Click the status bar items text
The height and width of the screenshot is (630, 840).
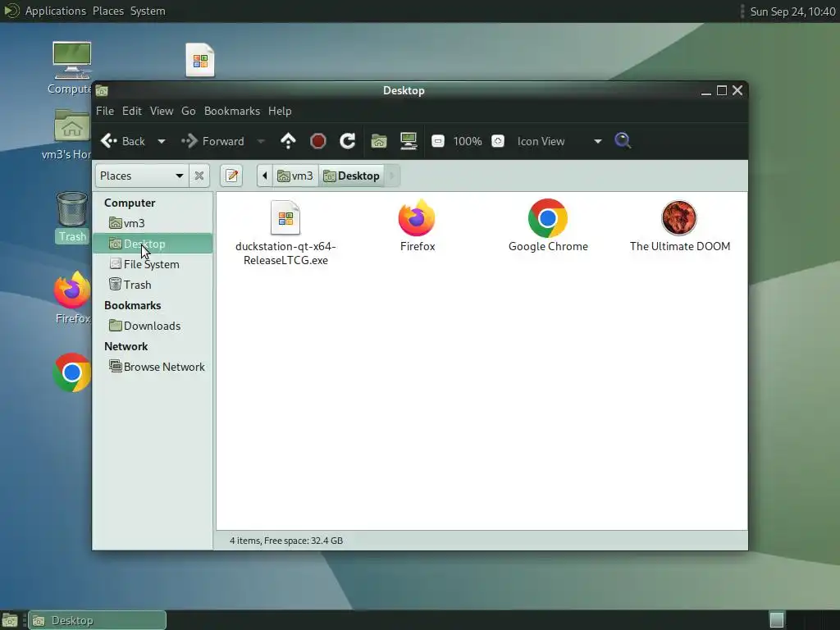pyautogui.click(x=286, y=541)
